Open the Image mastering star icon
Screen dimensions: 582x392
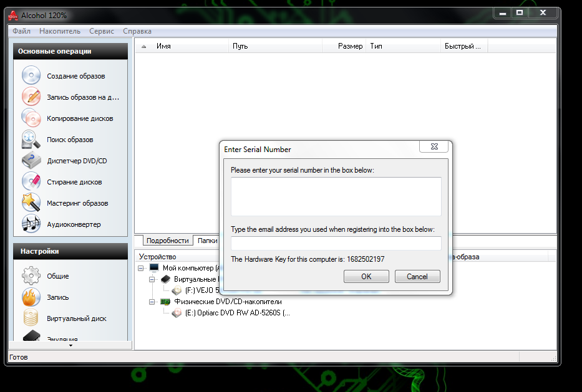coord(31,203)
